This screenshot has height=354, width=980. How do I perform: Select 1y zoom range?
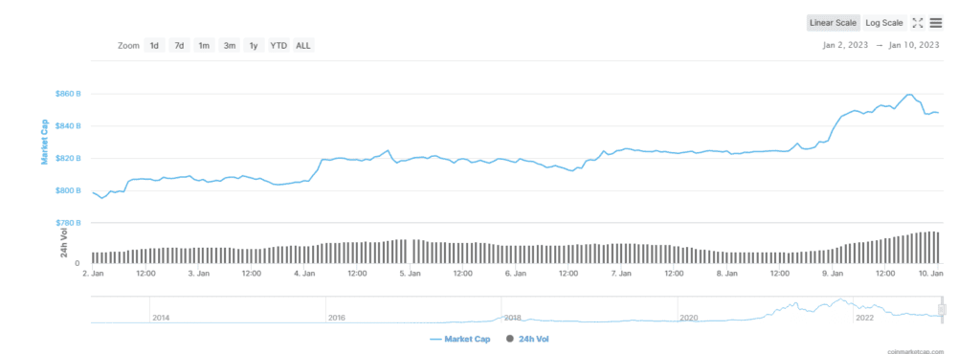pos(254,46)
